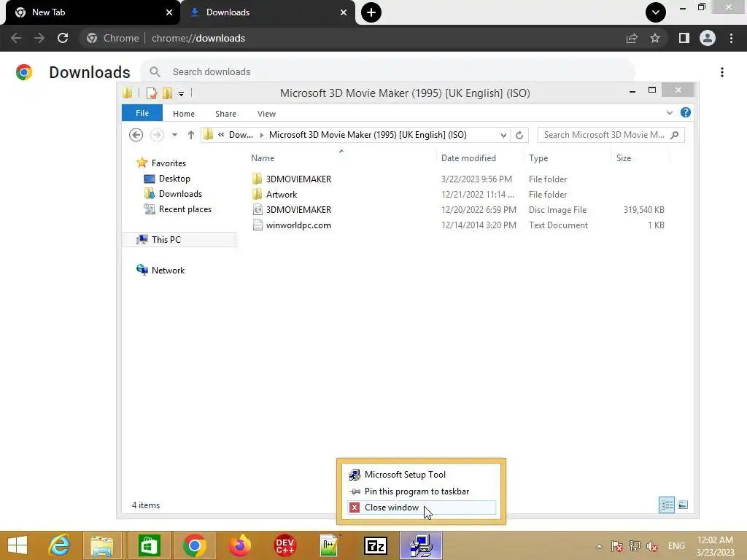Image resolution: width=747 pixels, height=560 pixels.
Task: Sort by the Type column header
Action: click(x=538, y=158)
